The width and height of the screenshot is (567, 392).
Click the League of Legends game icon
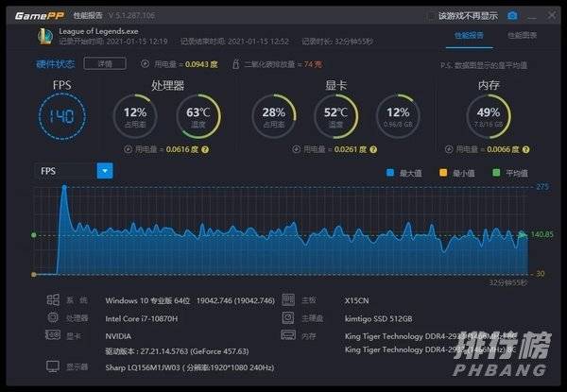tap(45, 37)
